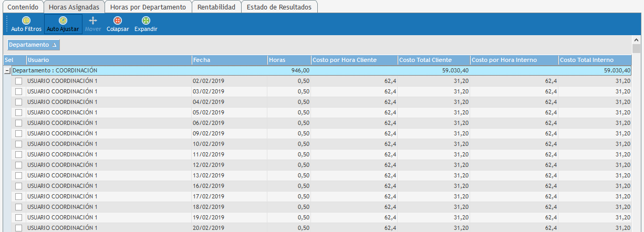The height and width of the screenshot is (232, 644).
Task: Enable the checkbox for the 19/02/2019 row
Action: pyautogui.click(x=19, y=218)
